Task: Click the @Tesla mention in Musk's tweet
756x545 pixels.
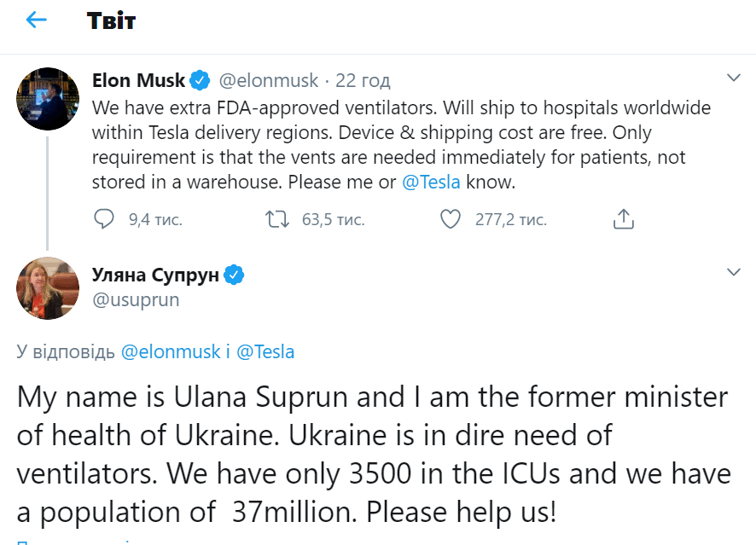Action: (431, 183)
